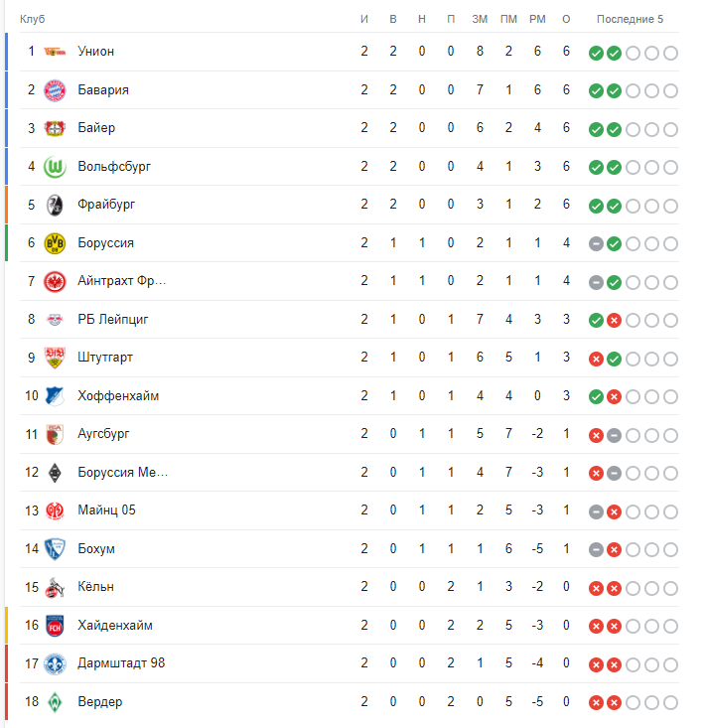Click the Heidenheim FCH crest icon
The width and height of the screenshot is (705, 728).
click(55, 626)
